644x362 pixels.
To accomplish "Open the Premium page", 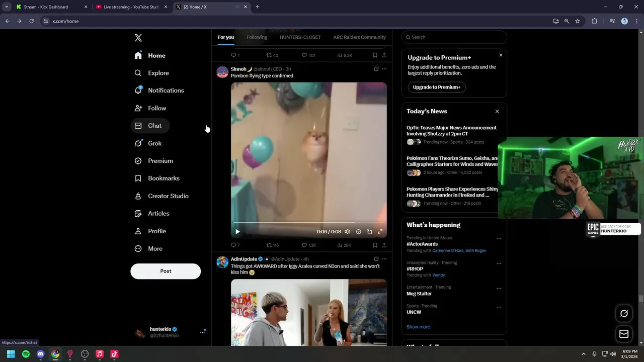I will [x=154, y=161].
